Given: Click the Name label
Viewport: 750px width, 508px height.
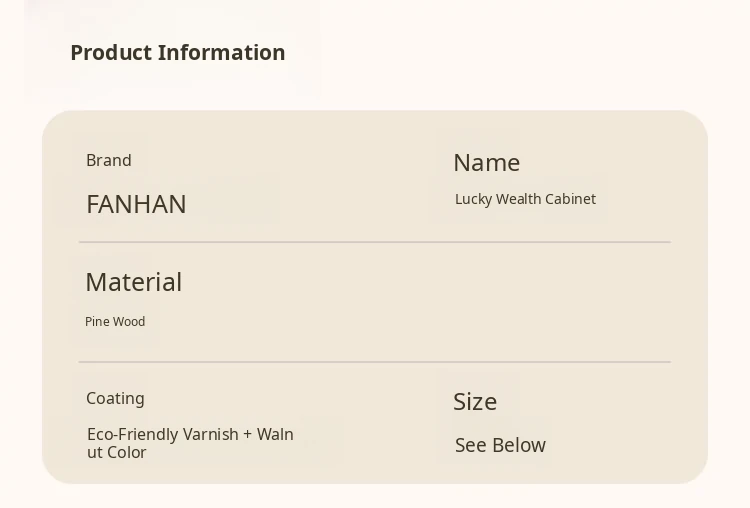Looking at the screenshot, I should (x=486, y=162).
